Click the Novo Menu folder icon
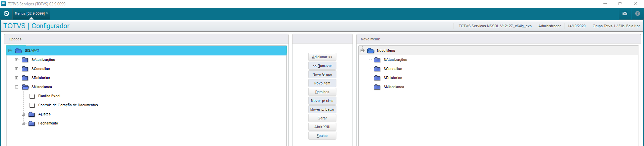This screenshot has width=644, height=146. pyautogui.click(x=371, y=50)
